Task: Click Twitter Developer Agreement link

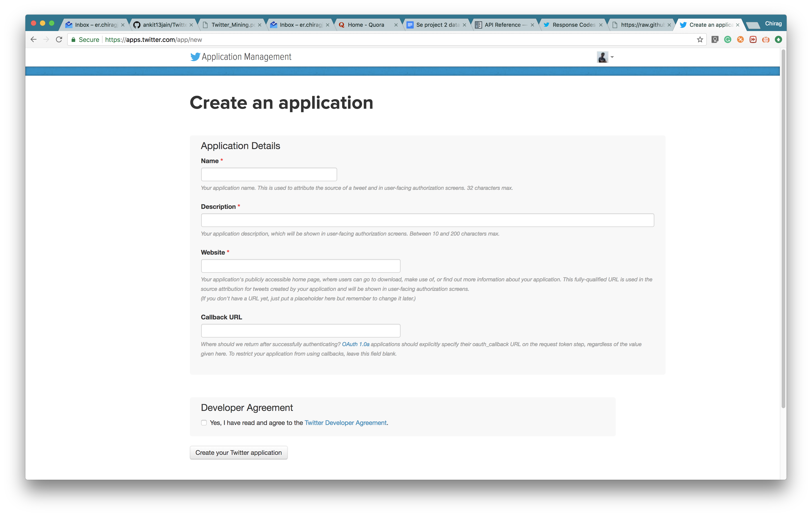Action: click(x=345, y=422)
